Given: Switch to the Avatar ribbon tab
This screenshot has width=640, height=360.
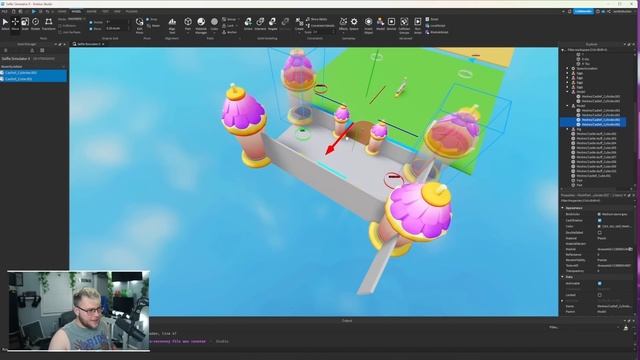Looking at the screenshot, I should click(x=91, y=11).
